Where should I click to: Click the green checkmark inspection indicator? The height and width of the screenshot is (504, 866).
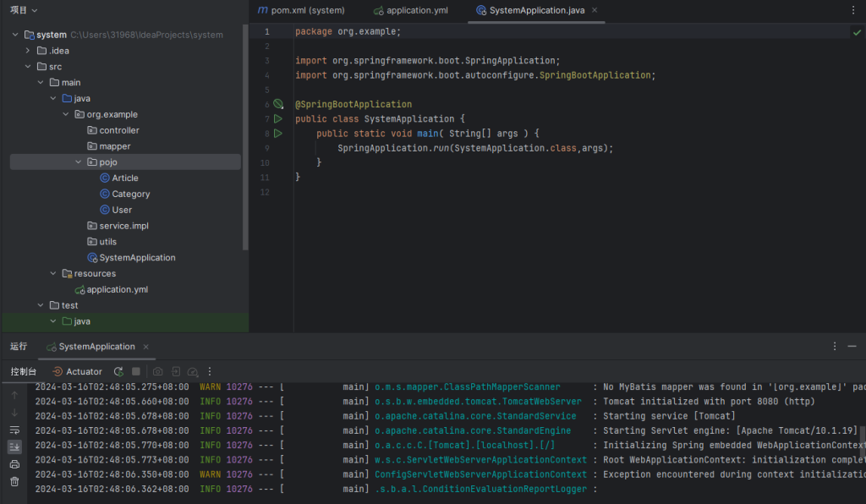click(857, 31)
